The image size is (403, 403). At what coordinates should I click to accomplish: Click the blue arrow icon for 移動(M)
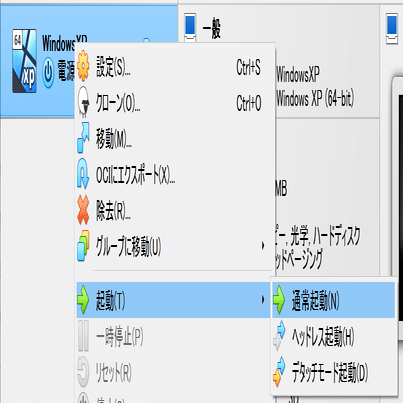tap(83, 138)
